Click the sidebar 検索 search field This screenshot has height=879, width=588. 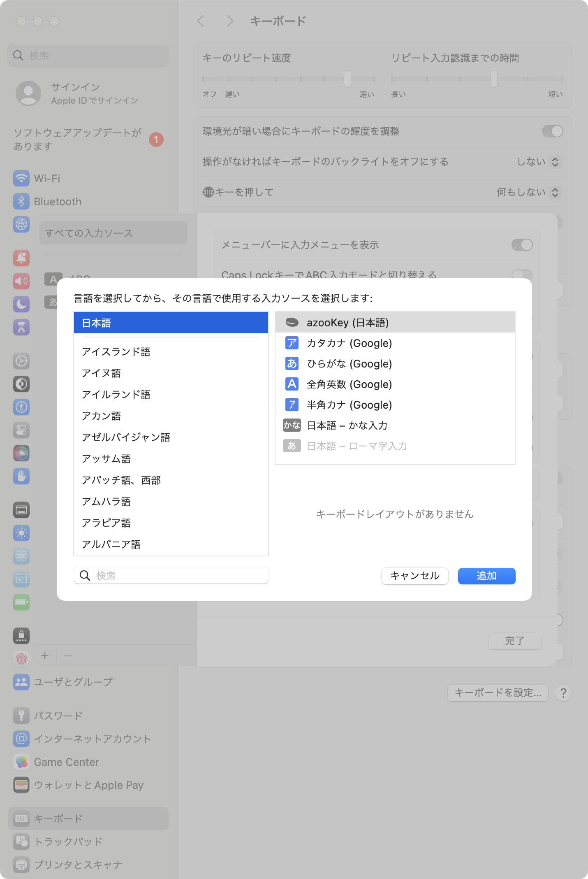point(88,55)
